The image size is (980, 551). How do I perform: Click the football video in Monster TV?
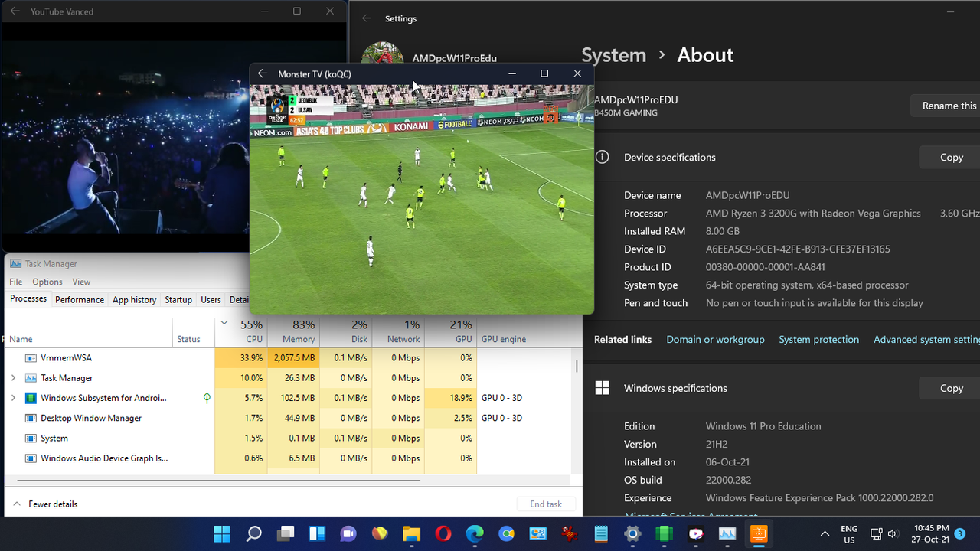click(422, 199)
